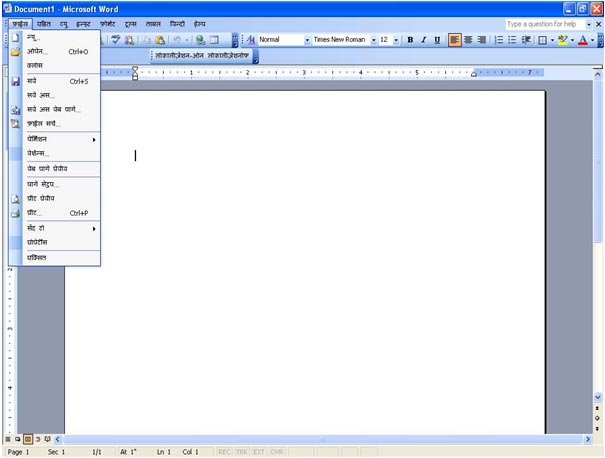Click the numbered list icon
605x458 pixels.
click(499, 40)
